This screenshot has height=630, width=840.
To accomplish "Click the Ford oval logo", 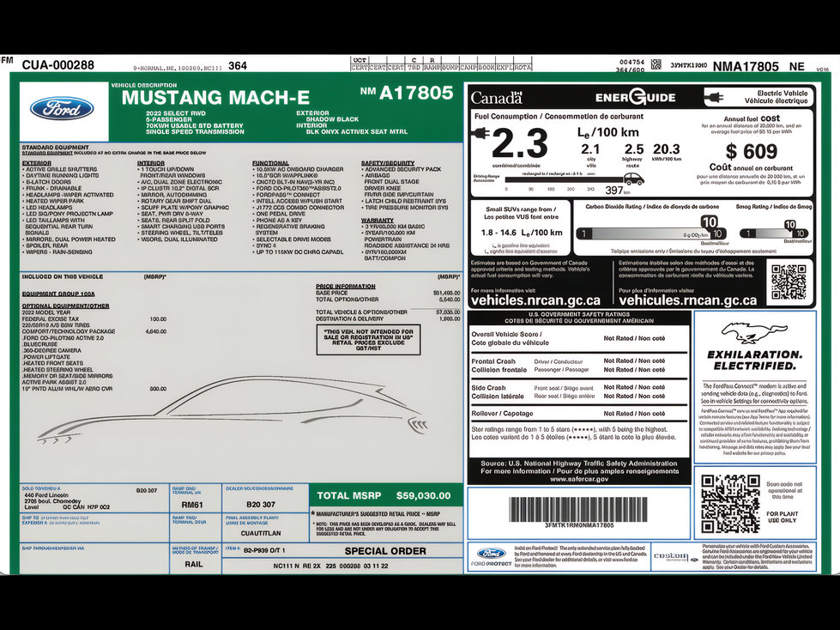I will point(62,109).
